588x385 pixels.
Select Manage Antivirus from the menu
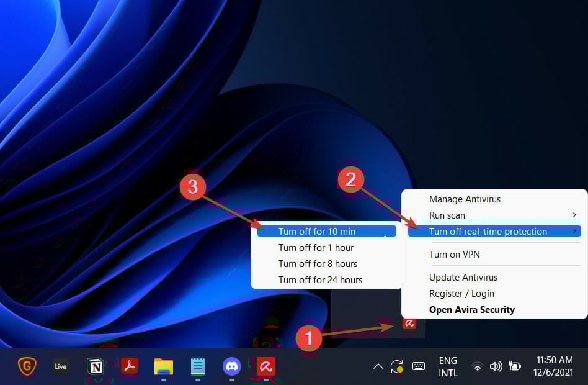(x=465, y=199)
